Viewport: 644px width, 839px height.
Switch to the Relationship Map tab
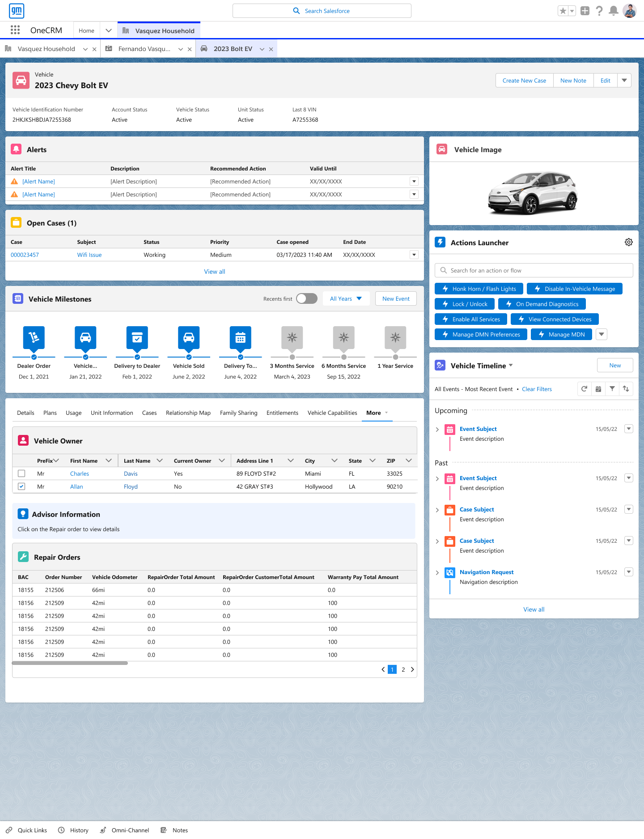(x=188, y=413)
